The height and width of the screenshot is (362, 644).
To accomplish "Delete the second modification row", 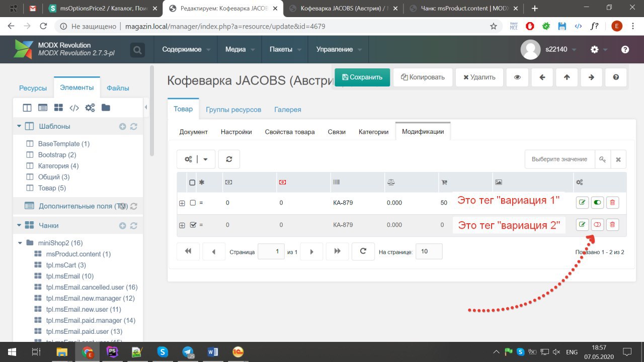I will [612, 225].
